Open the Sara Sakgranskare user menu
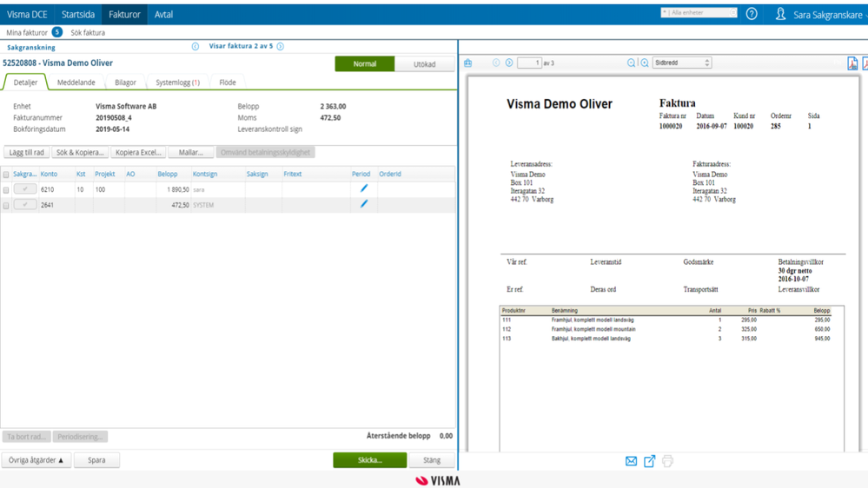The image size is (868, 488). click(827, 15)
